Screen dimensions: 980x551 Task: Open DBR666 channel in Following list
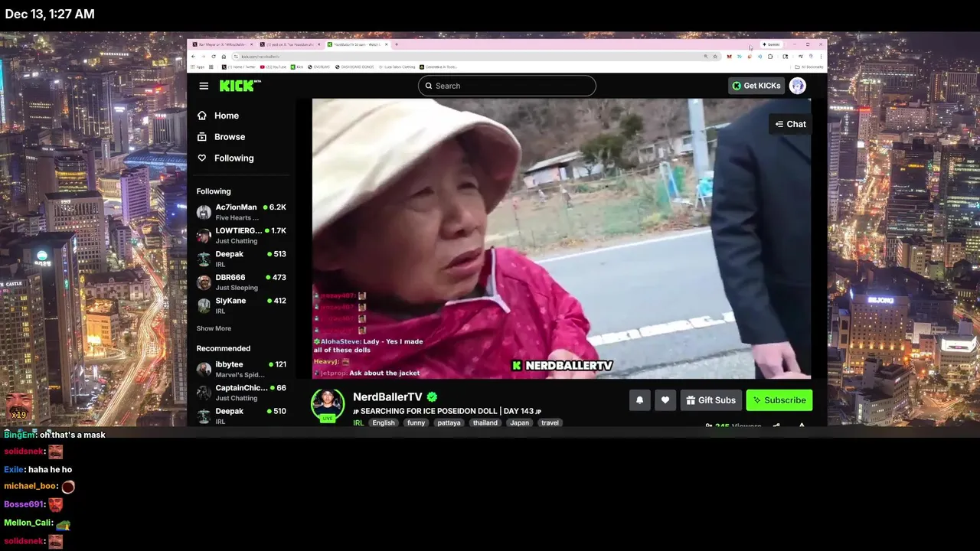[241, 282]
